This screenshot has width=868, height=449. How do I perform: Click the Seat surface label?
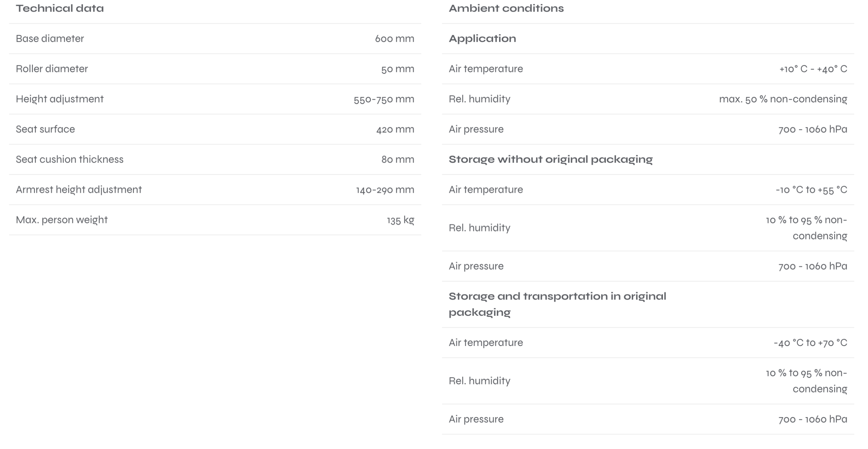point(45,129)
